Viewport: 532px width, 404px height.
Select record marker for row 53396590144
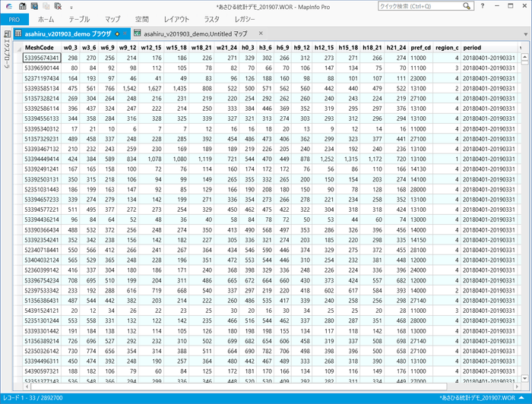(x=18, y=68)
